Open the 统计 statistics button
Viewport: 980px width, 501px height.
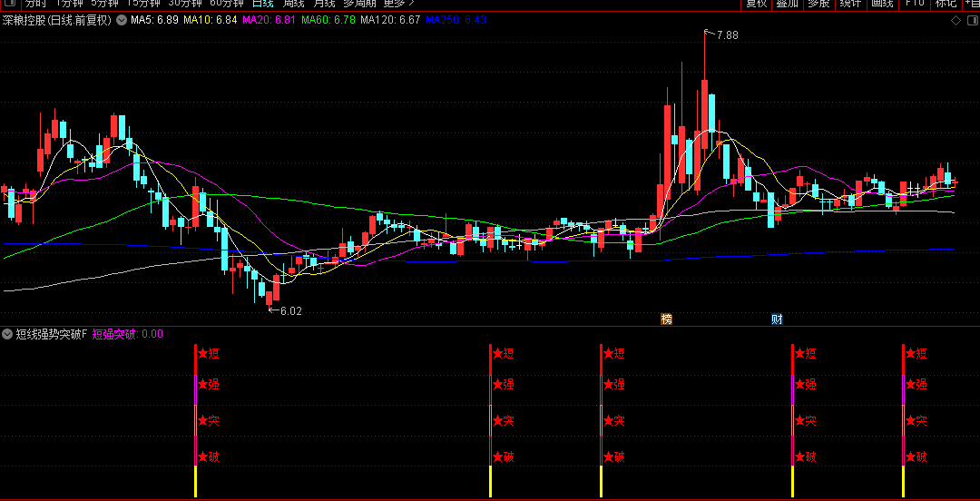(x=850, y=4)
